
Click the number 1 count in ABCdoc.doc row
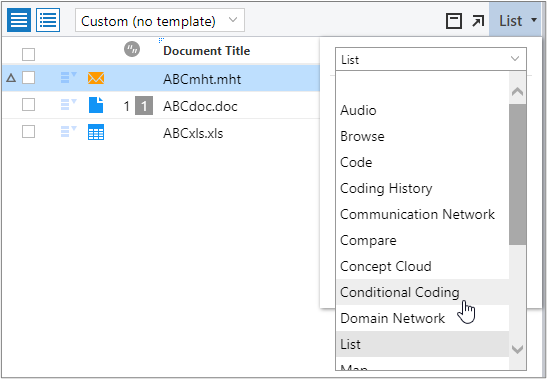pos(127,106)
